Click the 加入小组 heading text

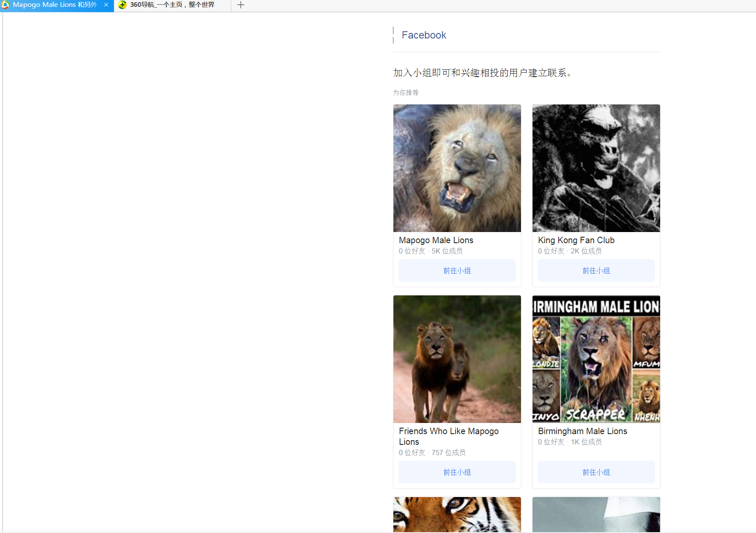pos(482,73)
